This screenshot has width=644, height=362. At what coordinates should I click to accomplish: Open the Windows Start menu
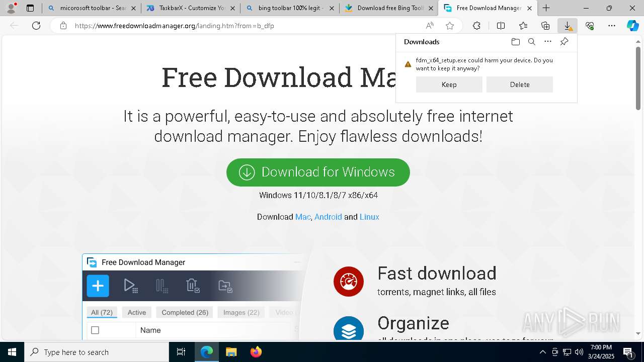pos(12,352)
